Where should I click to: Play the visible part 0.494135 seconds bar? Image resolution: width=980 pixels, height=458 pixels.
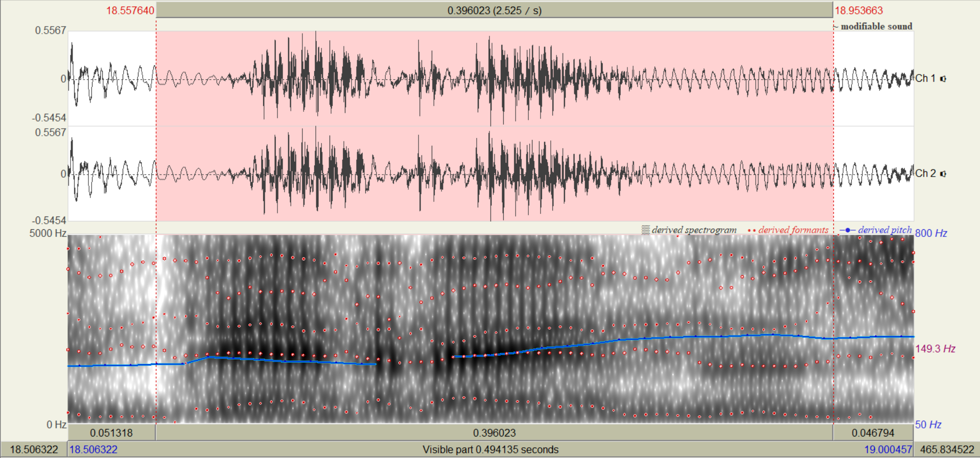point(489,450)
